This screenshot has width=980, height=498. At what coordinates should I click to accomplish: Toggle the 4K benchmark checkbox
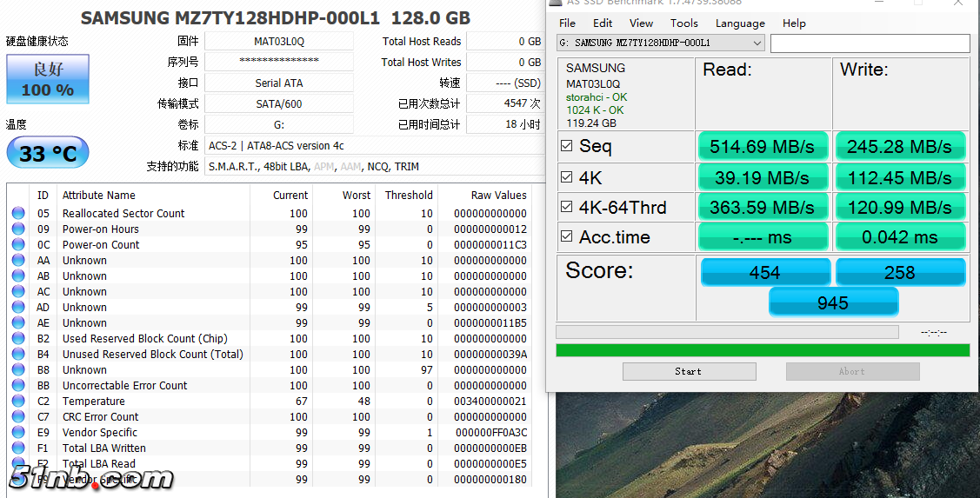point(566,176)
